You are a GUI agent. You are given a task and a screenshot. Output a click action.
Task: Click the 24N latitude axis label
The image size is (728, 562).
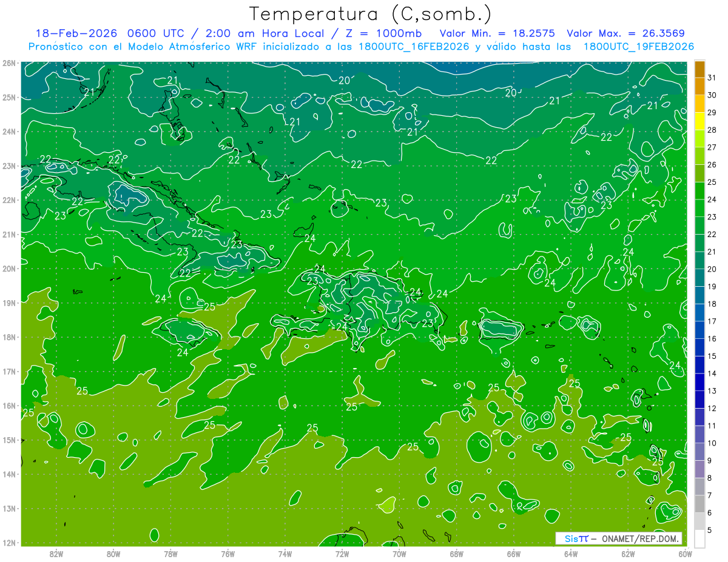click(8, 132)
